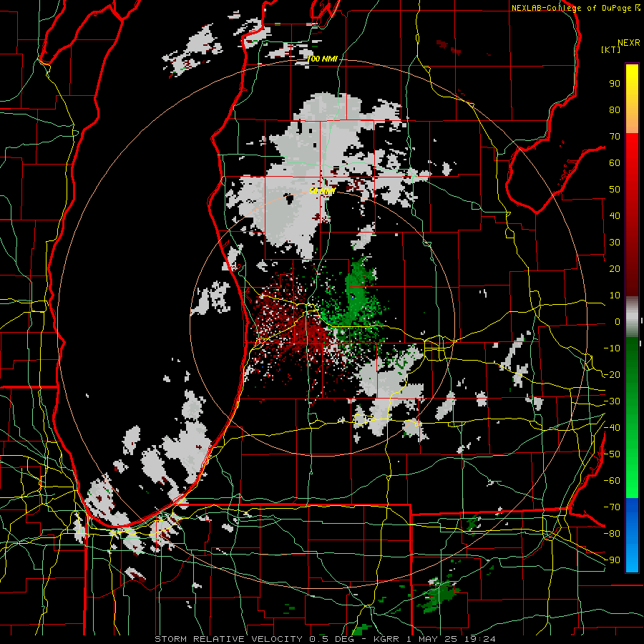Click the 0 knots scale value
The height and width of the screenshot is (644, 644).
(x=618, y=321)
